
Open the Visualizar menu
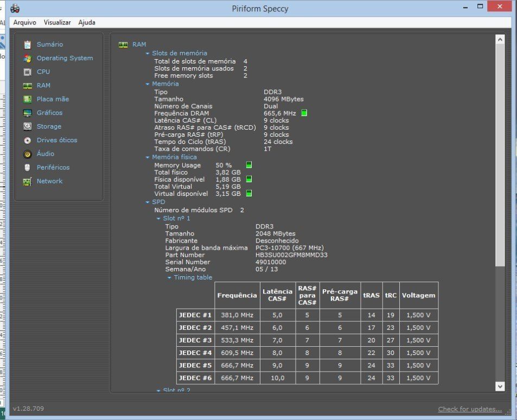[x=57, y=22]
